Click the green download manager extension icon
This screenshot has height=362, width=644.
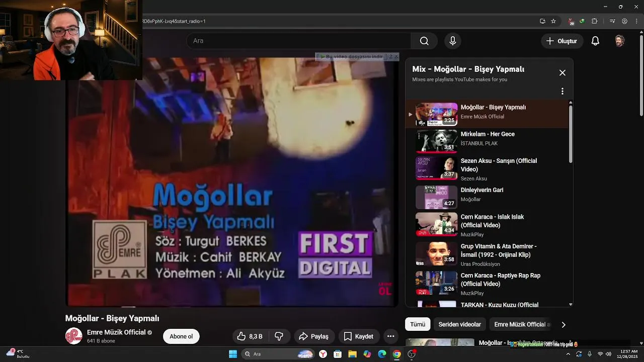pyautogui.click(x=582, y=21)
